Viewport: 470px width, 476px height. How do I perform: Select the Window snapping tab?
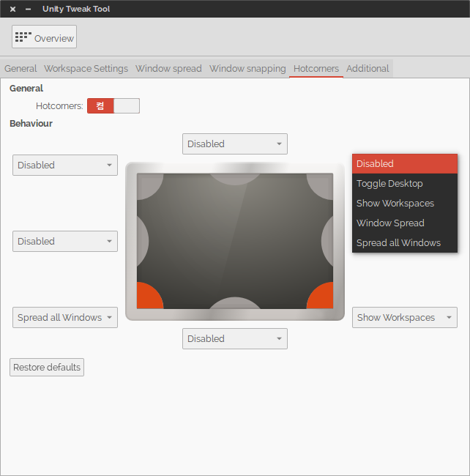[247, 69]
